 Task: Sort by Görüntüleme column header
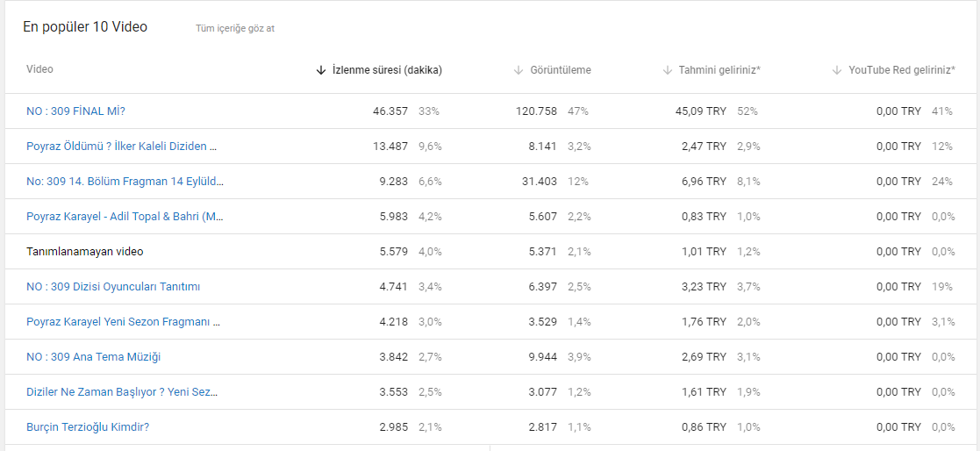click(561, 70)
